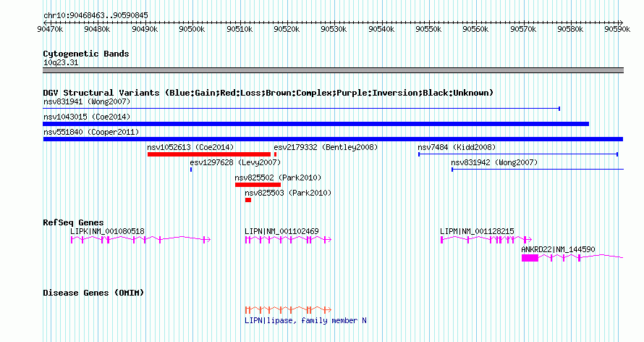This screenshot has height=342, width=644.
Task: Click the red nsv1052613 (Coe2014) loss bar
Action: (209, 154)
